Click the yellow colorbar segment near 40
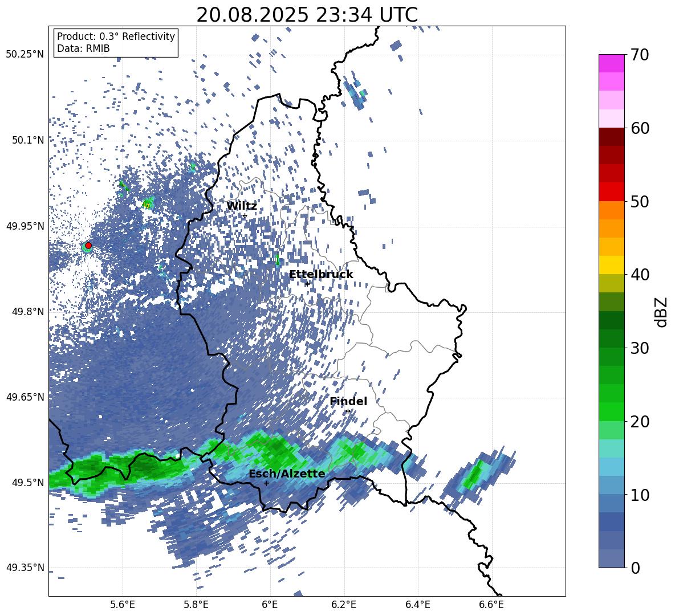 (x=612, y=265)
